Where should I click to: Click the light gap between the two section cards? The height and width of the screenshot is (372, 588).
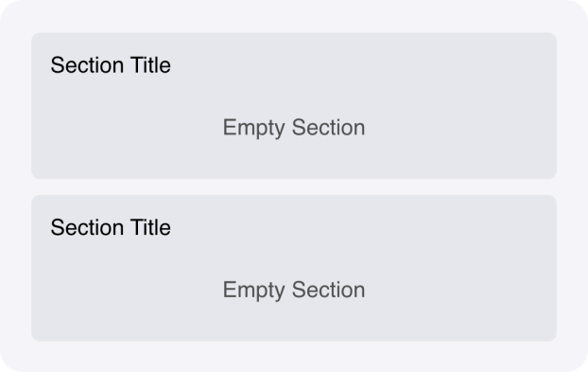tap(294, 186)
